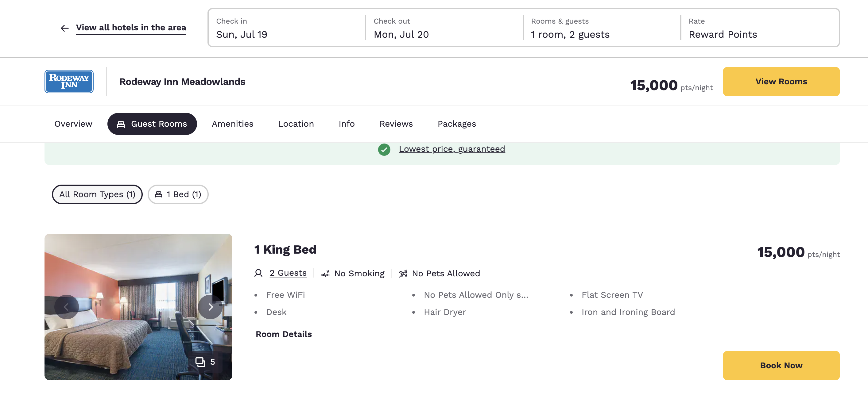
Task: Click the guest person icon near 2 Guests
Action: [x=258, y=273]
